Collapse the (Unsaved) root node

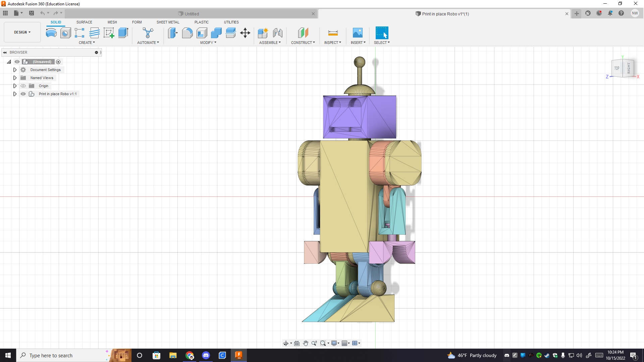tap(9, 62)
